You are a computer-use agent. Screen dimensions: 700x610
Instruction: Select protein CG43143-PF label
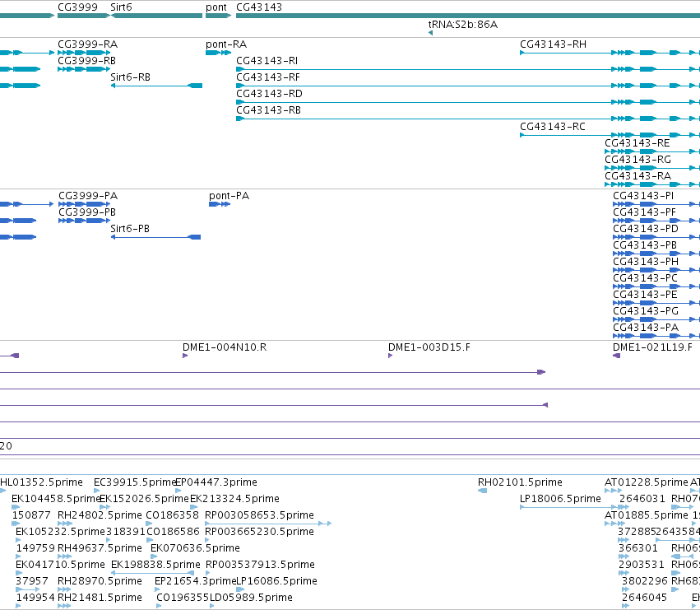pyautogui.click(x=644, y=212)
